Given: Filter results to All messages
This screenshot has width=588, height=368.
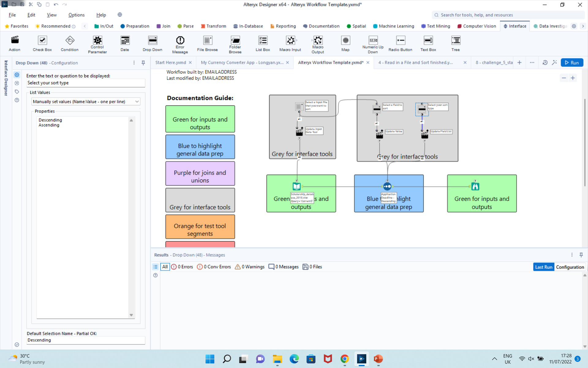Looking at the screenshot, I should click(165, 267).
